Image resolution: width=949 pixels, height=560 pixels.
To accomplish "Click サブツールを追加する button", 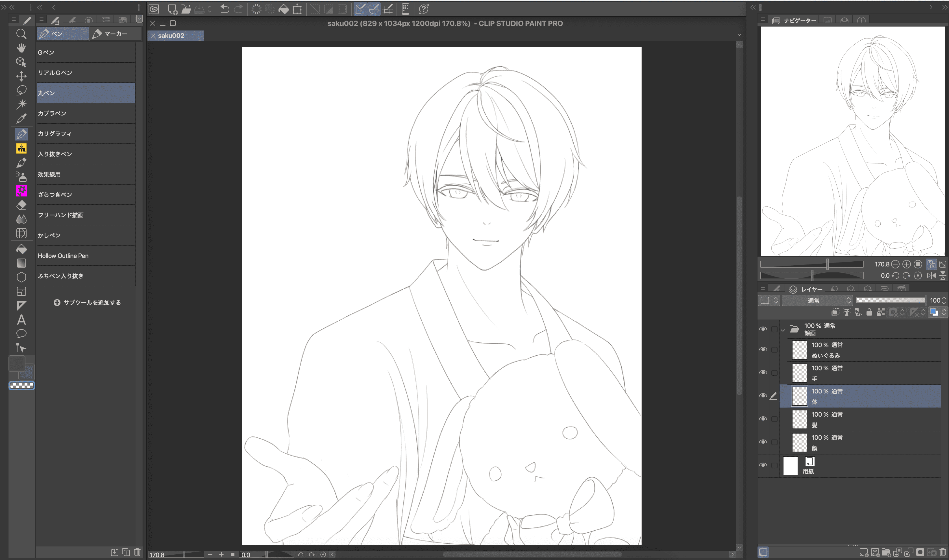I will 87,303.
